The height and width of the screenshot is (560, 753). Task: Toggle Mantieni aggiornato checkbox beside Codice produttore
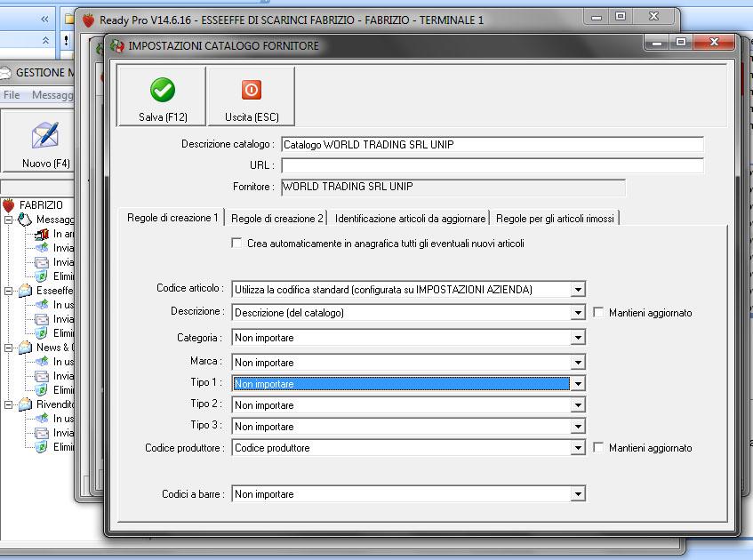click(598, 448)
